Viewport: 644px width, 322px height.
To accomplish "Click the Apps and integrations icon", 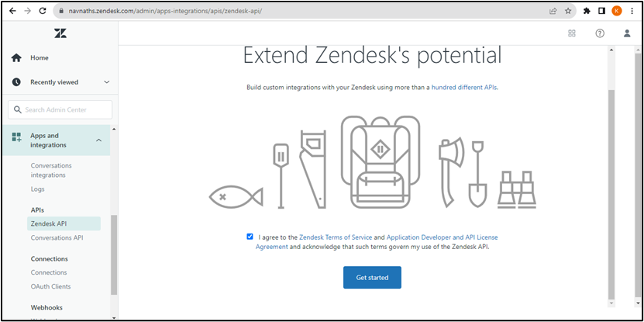I will click(16, 137).
